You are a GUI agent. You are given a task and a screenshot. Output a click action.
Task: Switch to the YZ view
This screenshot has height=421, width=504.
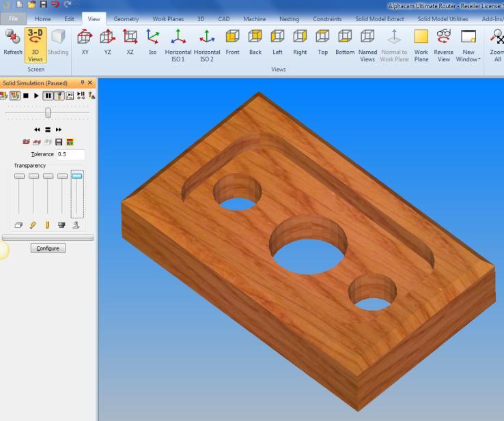click(107, 42)
